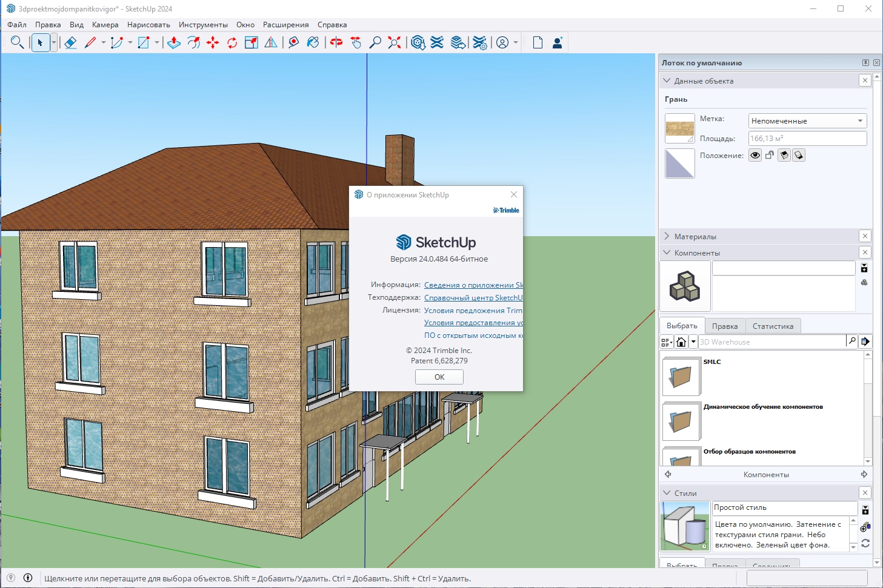Collapse the Стили panel section

[685, 494]
